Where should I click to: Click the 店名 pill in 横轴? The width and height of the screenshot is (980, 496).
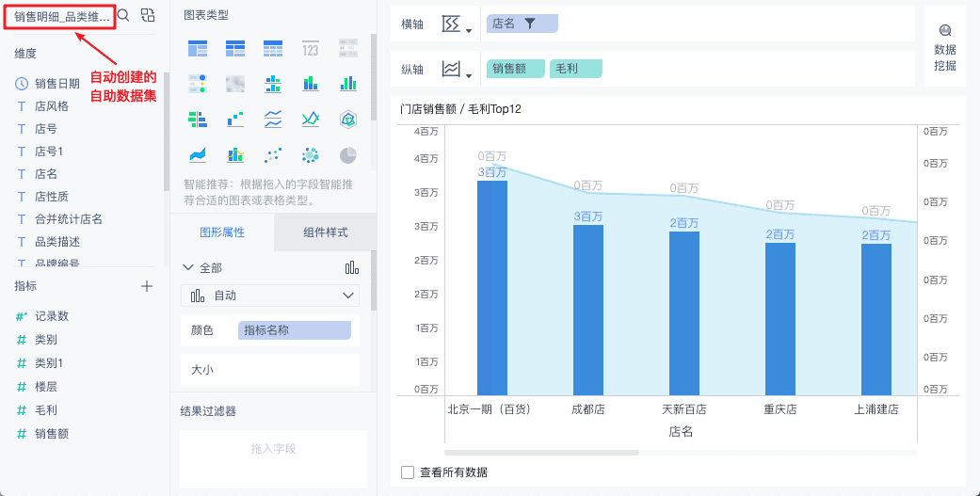pos(522,24)
